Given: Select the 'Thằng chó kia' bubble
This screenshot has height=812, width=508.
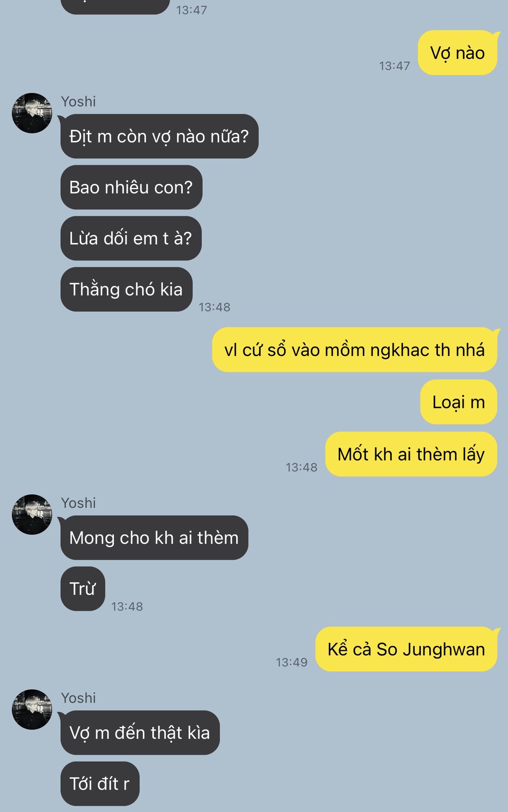Looking at the screenshot, I should (x=126, y=289).
